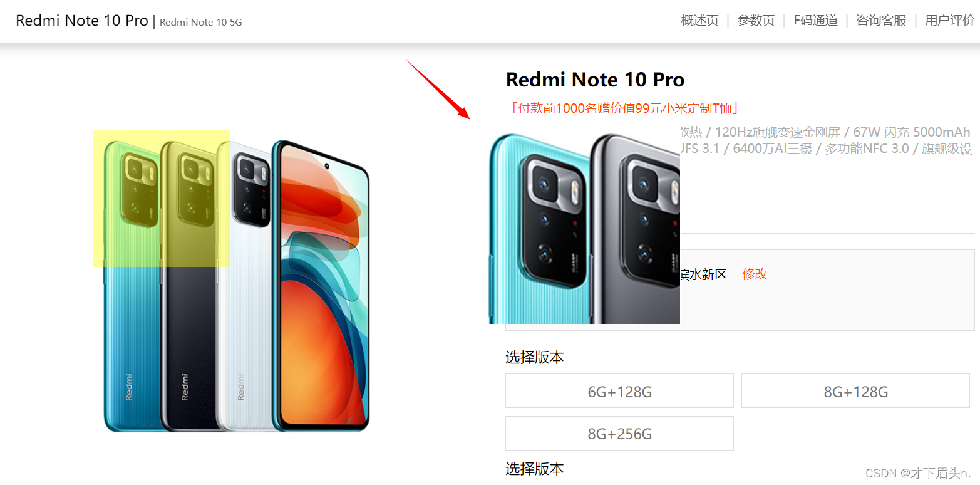The image size is (980, 485).
Task: View 用户评价 user reviews
Action: pos(950,20)
